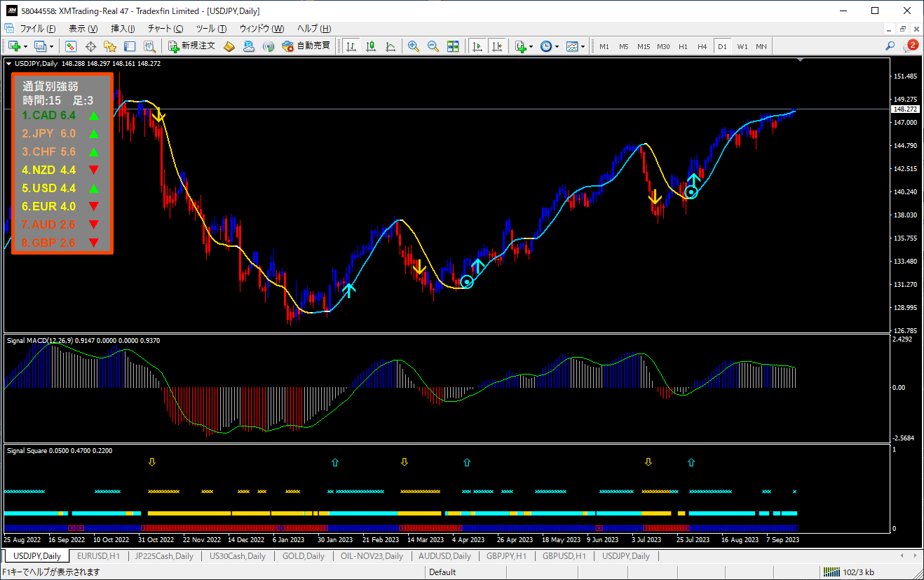The image size is (924, 580).
Task: Click the Signal Square indicator label
Action: (59, 451)
